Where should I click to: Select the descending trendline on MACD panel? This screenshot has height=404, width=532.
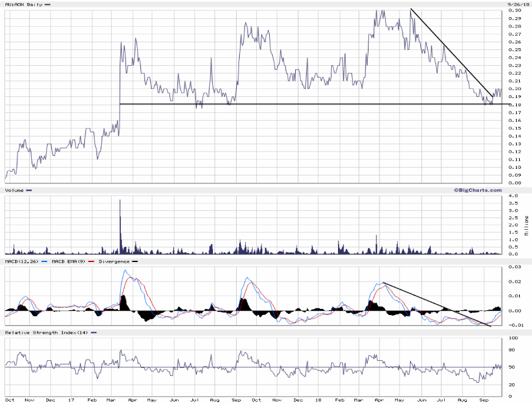(x=436, y=303)
